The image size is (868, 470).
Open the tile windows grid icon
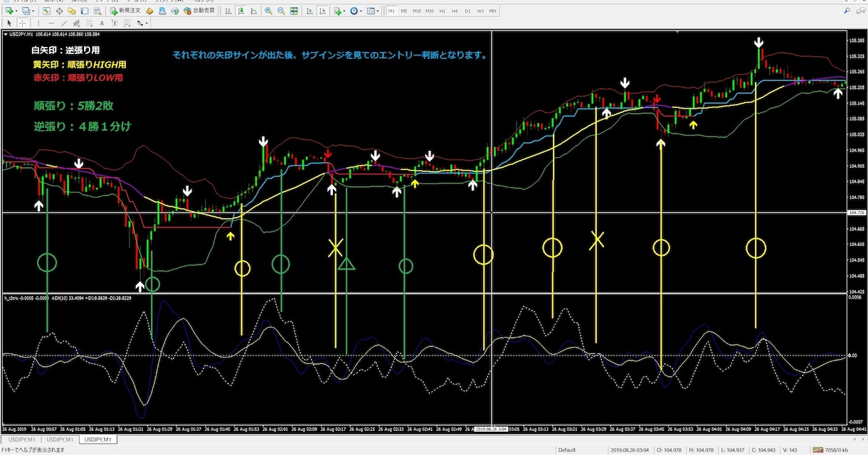pyautogui.click(x=294, y=11)
